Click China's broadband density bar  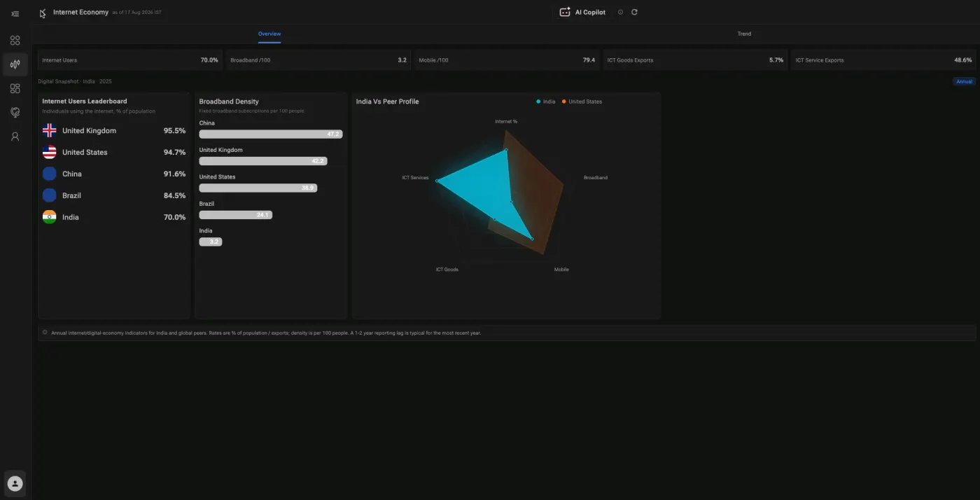point(271,134)
